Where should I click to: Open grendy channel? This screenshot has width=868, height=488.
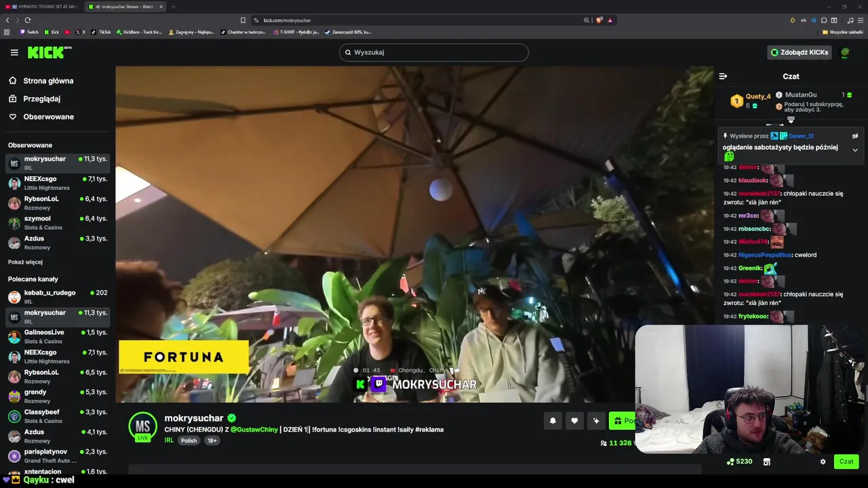(x=58, y=396)
